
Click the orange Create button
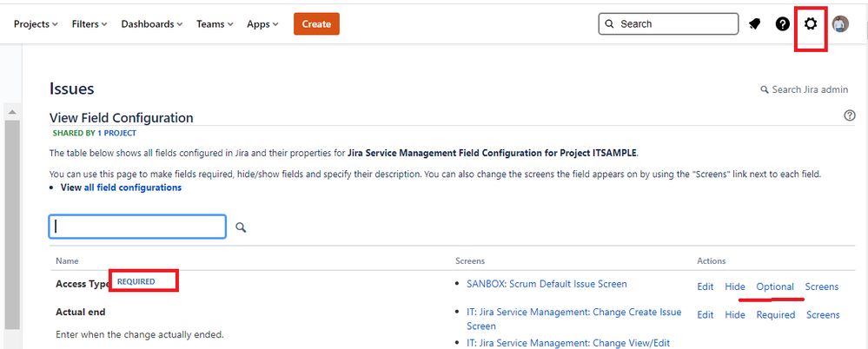316,24
